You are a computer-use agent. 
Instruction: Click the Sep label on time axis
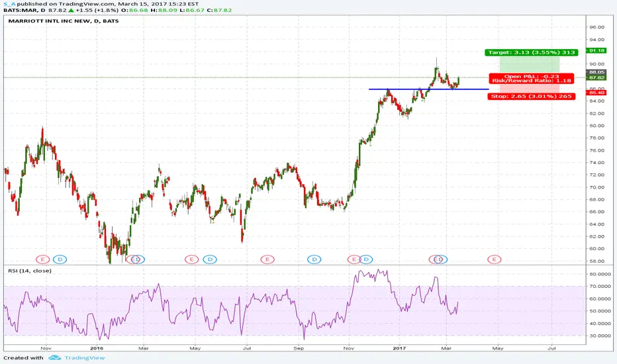(x=299, y=348)
